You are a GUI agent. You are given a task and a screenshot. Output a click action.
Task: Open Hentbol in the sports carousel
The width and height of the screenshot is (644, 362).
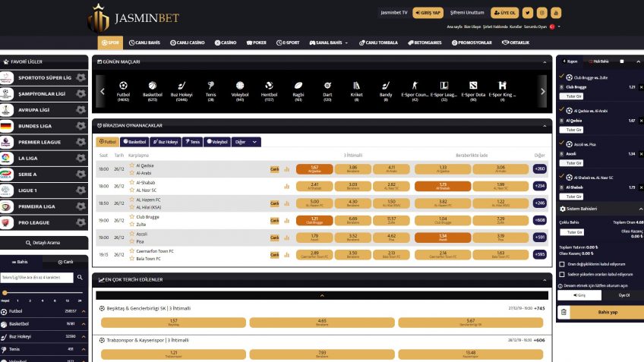click(269, 90)
